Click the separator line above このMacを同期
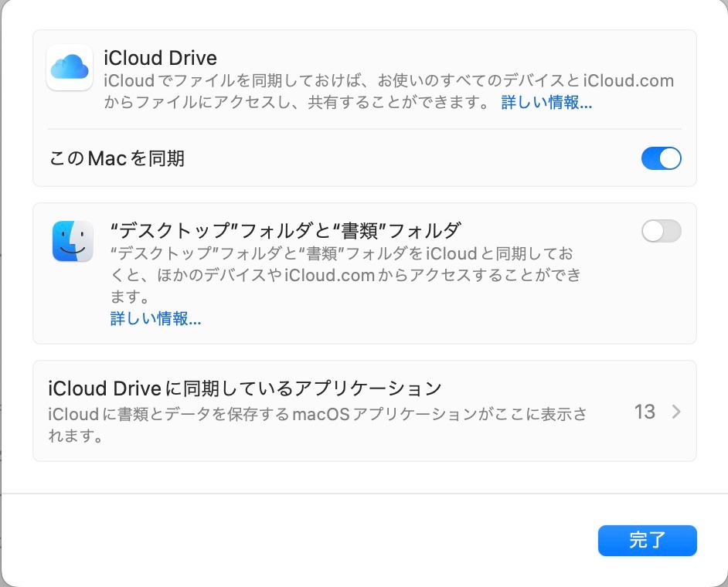 point(364,129)
